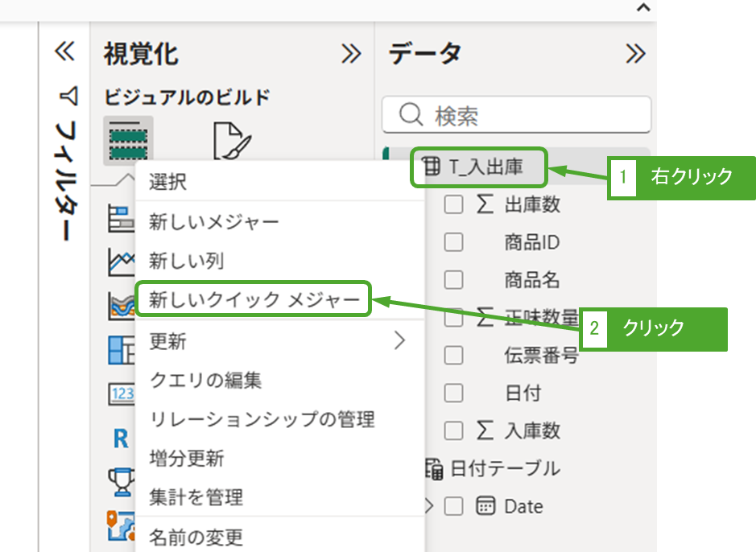This screenshot has width=756, height=552.
Task: Check the 出庫数 field checkbox
Action: pyautogui.click(x=454, y=204)
